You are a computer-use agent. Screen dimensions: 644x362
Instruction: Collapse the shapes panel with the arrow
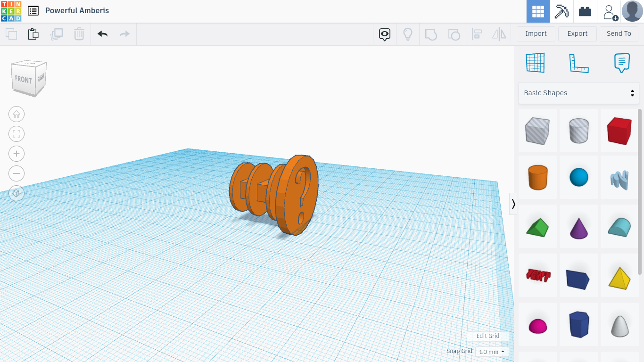(x=513, y=204)
